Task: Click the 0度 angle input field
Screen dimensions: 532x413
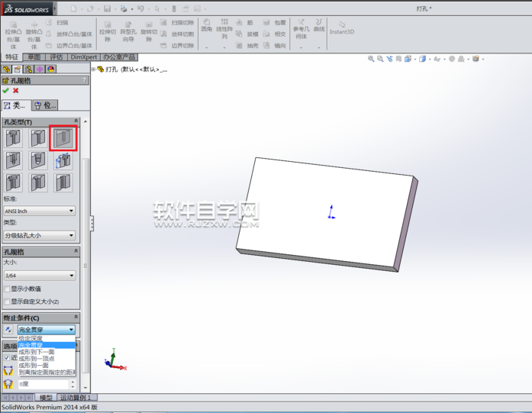Action: [x=43, y=384]
